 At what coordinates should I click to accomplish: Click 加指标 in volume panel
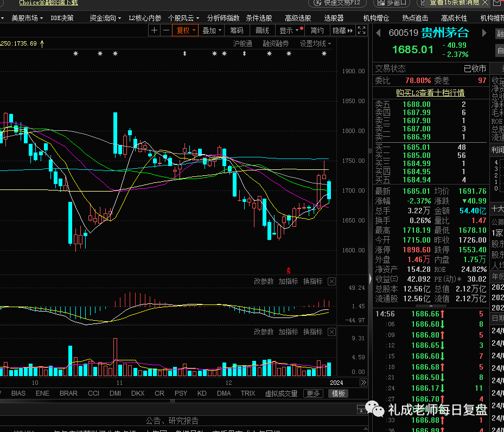(288, 332)
